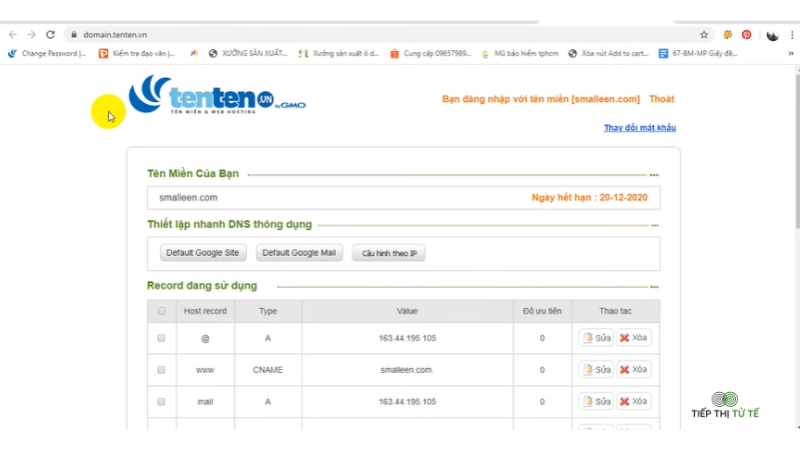Click the page vertical scrollbar
The image size is (800, 450).
tap(797, 153)
